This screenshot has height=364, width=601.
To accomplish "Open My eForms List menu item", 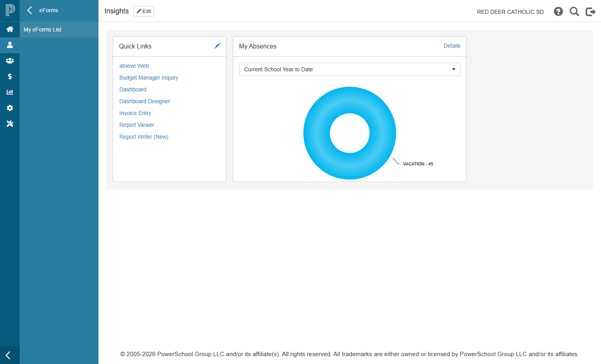I will (x=59, y=30).
